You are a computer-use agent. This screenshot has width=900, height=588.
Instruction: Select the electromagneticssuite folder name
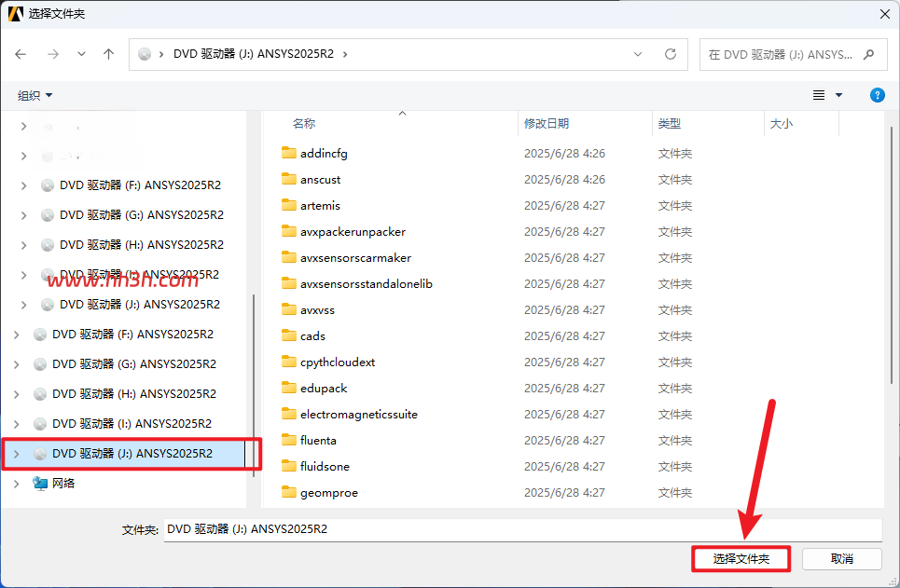click(359, 414)
